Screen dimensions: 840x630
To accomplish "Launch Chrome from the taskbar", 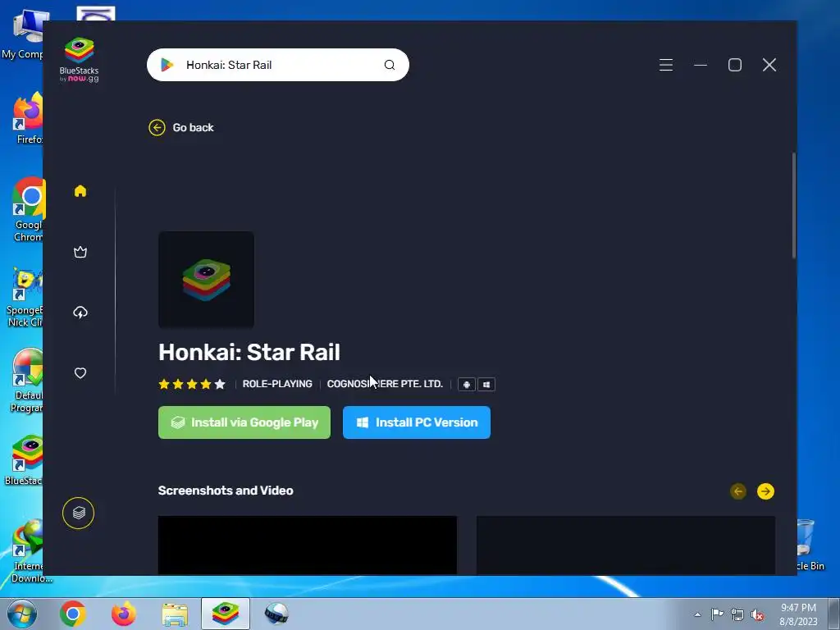I will pyautogui.click(x=73, y=614).
